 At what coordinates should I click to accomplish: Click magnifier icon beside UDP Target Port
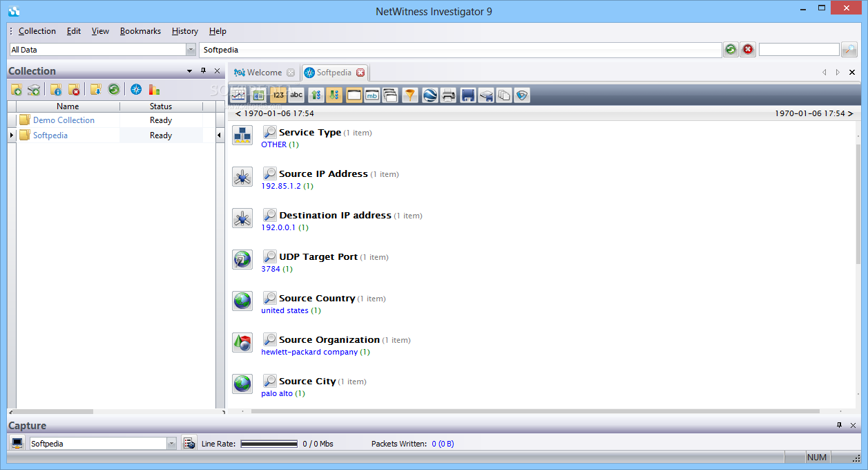point(270,256)
